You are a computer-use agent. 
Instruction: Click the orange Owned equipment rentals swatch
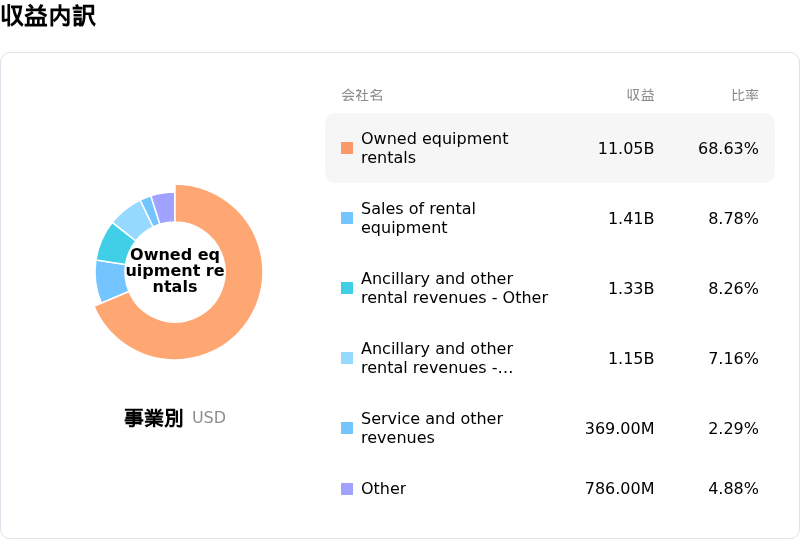click(347, 148)
